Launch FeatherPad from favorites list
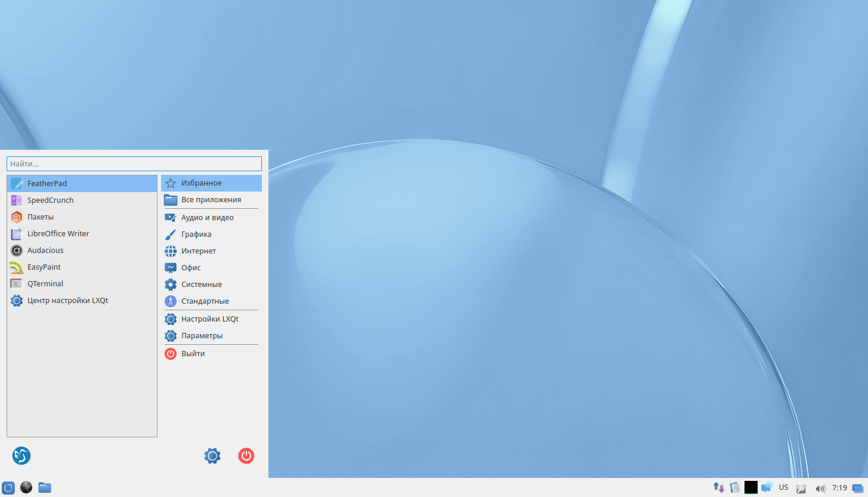 [x=82, y=183]
